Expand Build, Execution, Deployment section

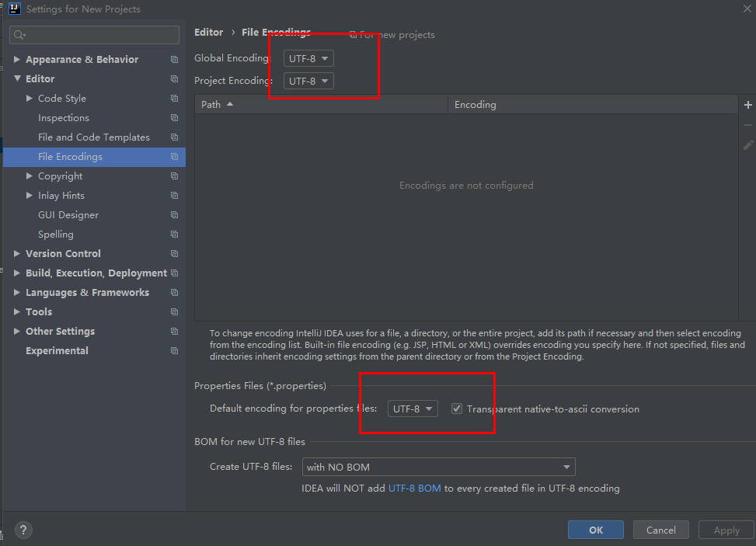(x=17, y=273)
